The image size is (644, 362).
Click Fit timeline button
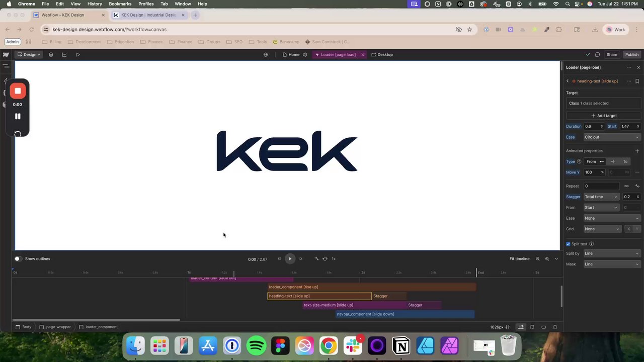(519, 259)
